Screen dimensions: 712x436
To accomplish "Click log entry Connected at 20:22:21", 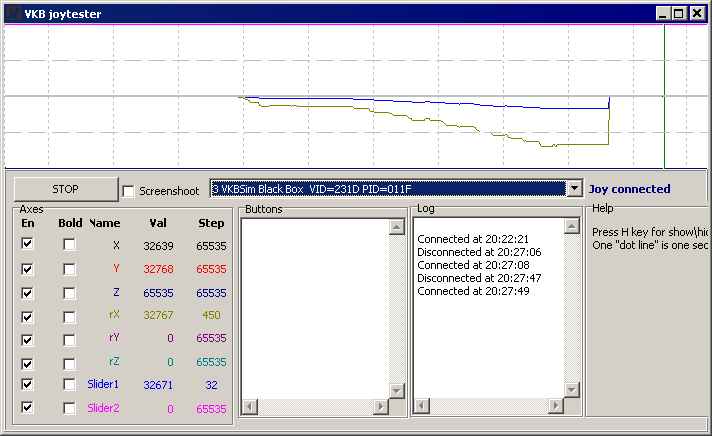I will pyautogui.click(x=473, y=239).
